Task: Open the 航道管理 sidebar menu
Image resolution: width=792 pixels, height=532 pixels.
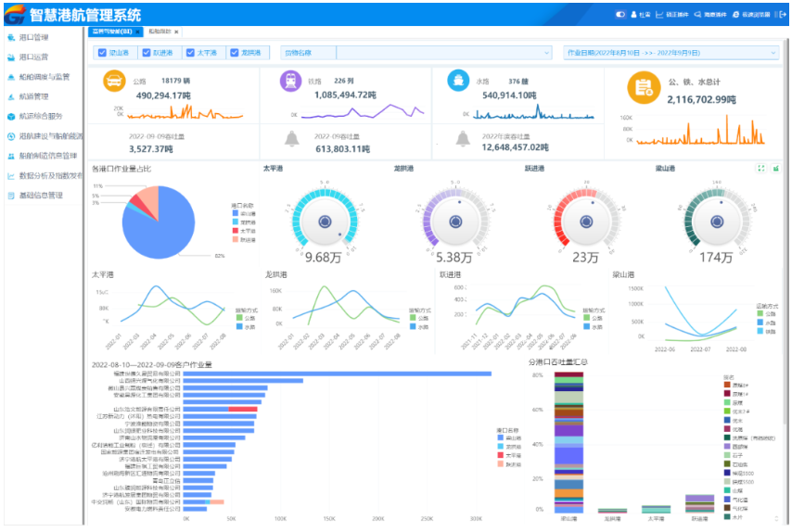Action: pos(34,96)
